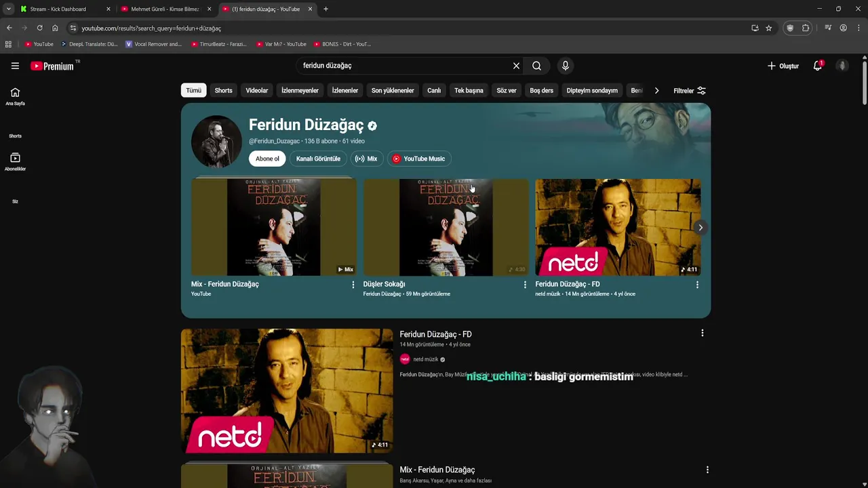Screen dimensions: 868x488
Task: Select the Canlı filter chip
Action: [x=434, y=90]
